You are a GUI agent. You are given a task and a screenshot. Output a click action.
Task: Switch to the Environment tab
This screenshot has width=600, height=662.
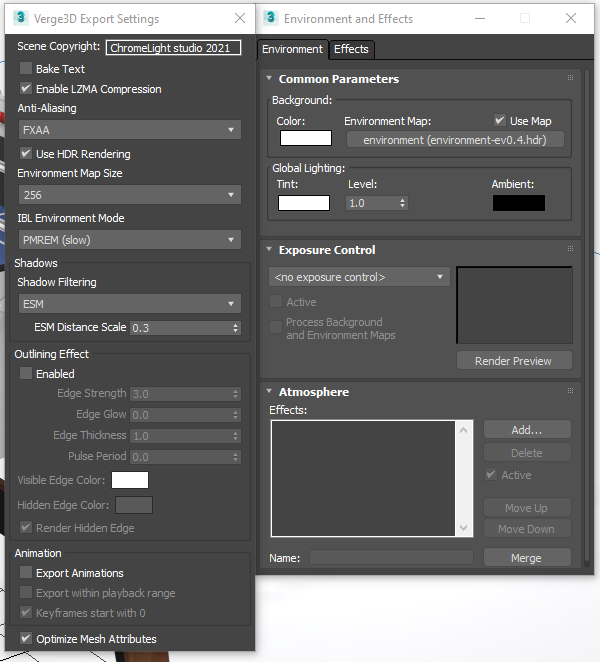[x=292, y=49]
